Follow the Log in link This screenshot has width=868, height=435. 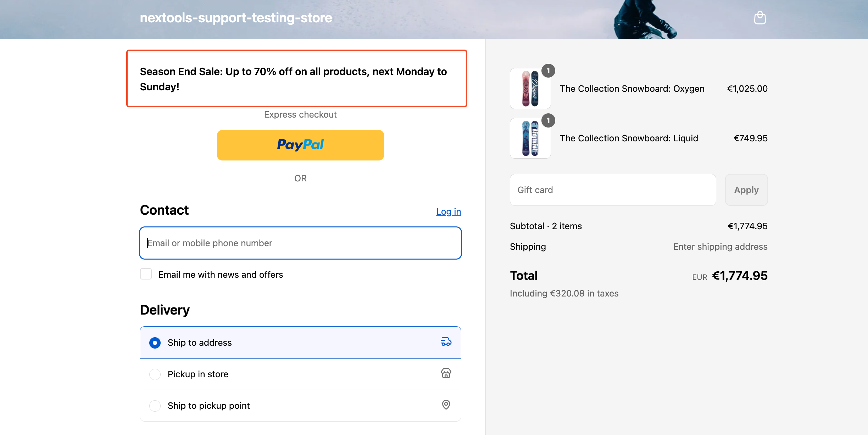point(449,211)
